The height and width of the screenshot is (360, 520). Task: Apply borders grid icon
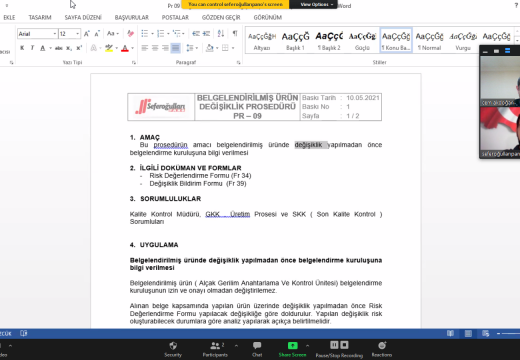click(225, 48)
